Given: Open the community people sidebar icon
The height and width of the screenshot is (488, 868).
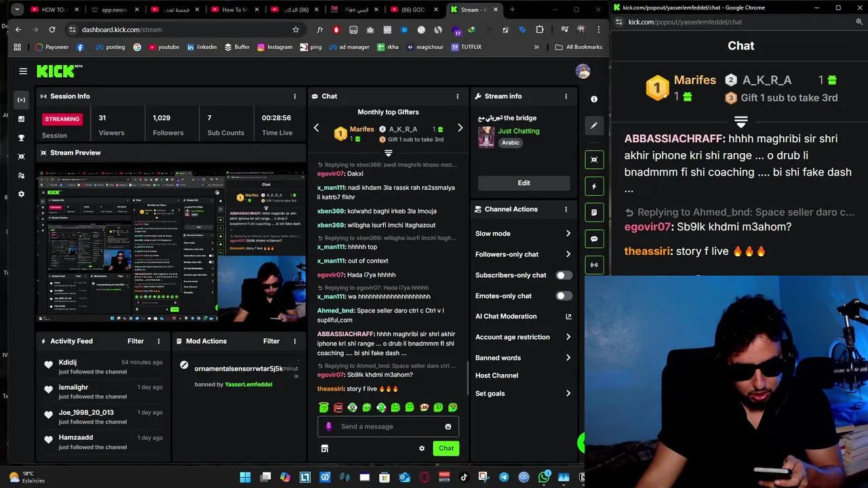Looking at the screenshot, I should (x=21, y=176).
